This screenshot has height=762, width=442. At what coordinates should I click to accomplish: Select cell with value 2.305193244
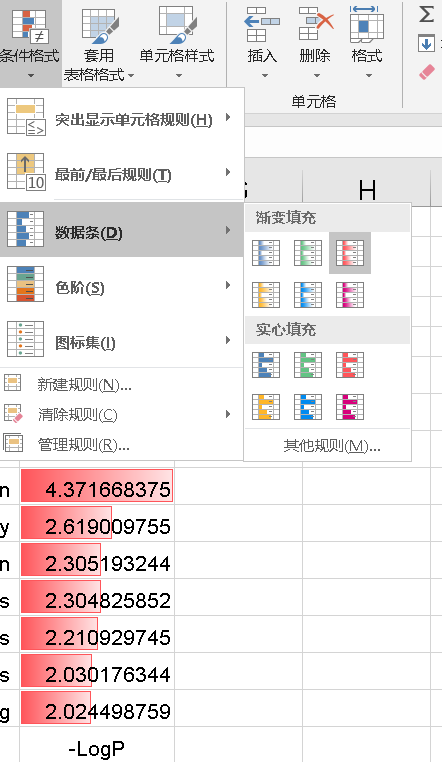pyautogui.click(x=97, y=560)
